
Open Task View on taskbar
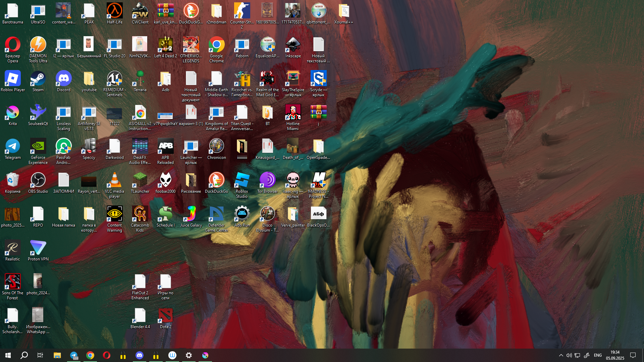click(40, 355)
